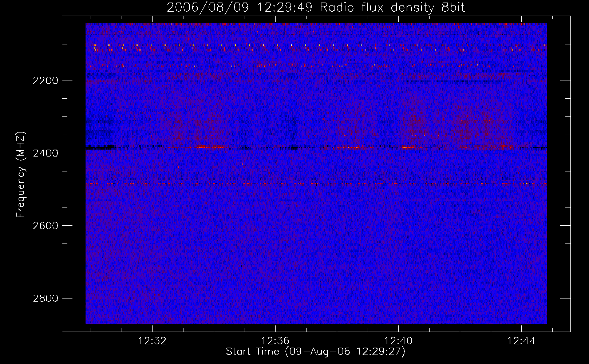Click the 2600 frequency tick label
Viewport: 589px width, 364px height.
pos(46,226)
